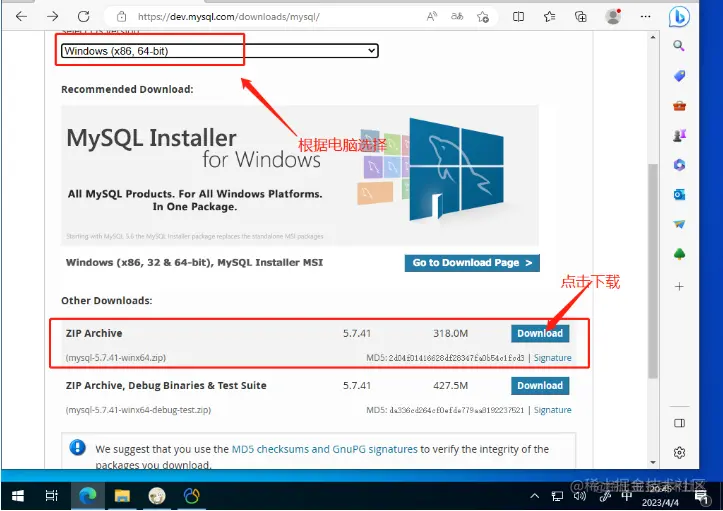The width and height of the screenshot is (723, 511).
Task: Open the notification center icon
Action: coord(701,497)
